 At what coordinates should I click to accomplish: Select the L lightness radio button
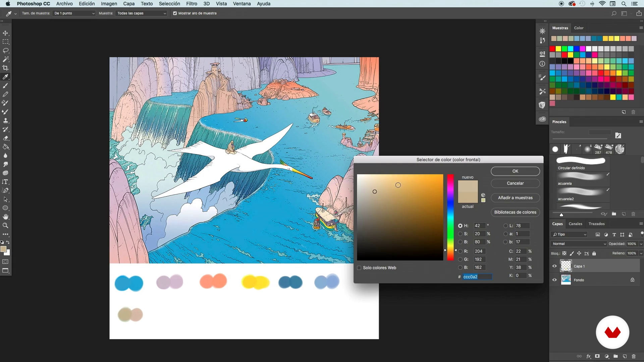(x=505, y=226)
